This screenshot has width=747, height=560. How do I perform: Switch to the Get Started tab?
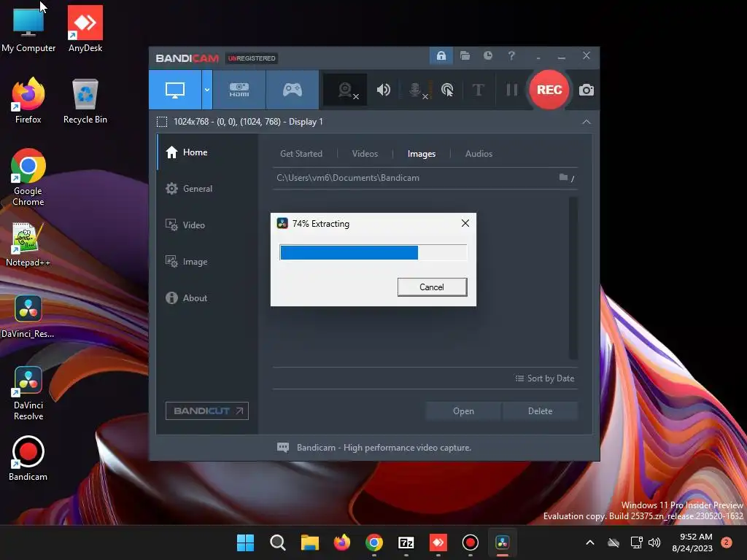pyautogui.click(x=301, y=154)
